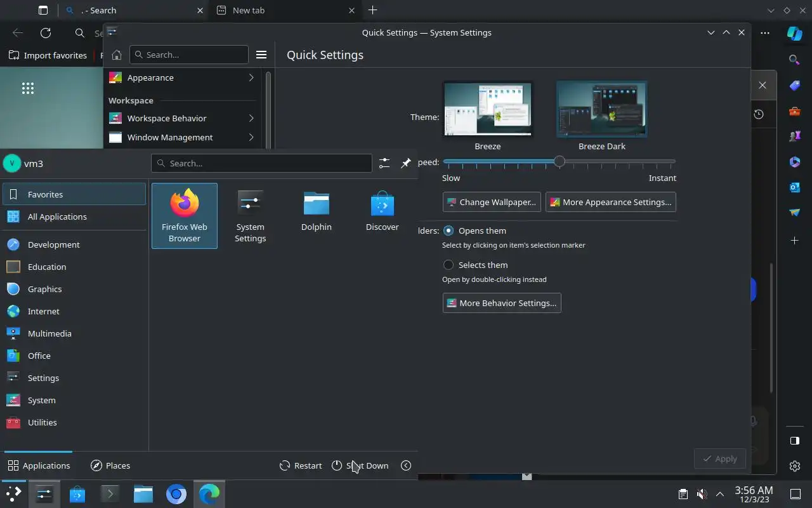Open clipboard tray icon
The image size is (812, 508).
coord(683,493)
